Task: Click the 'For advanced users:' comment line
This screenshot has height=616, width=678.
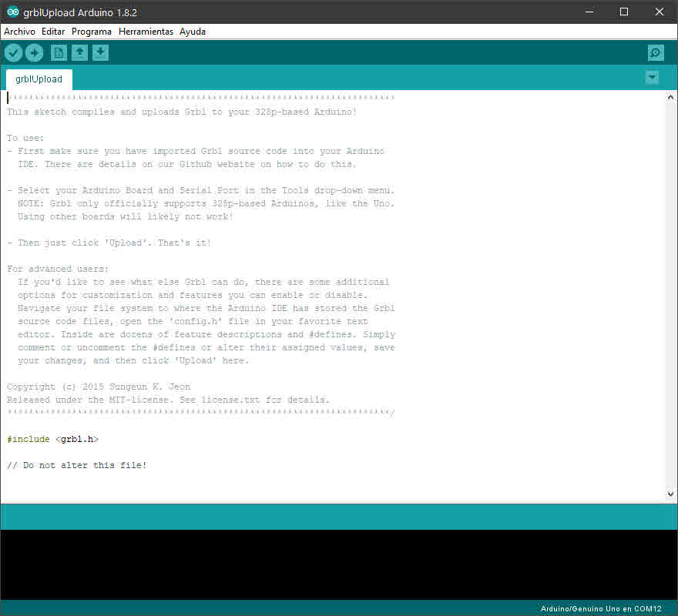Action: tap(58, 269)
